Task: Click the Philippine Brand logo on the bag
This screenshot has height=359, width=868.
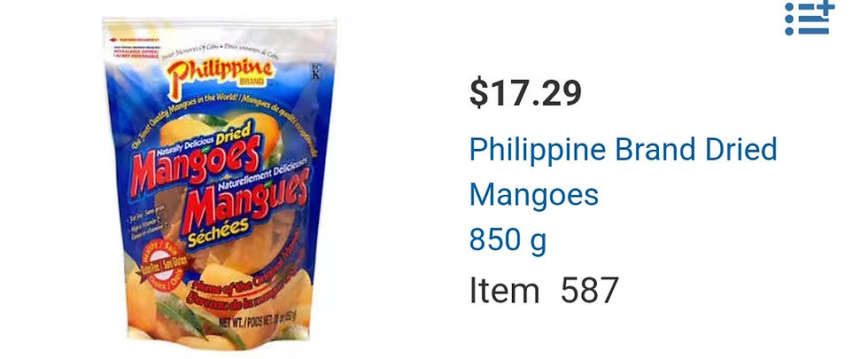Action: coord(220,75)
